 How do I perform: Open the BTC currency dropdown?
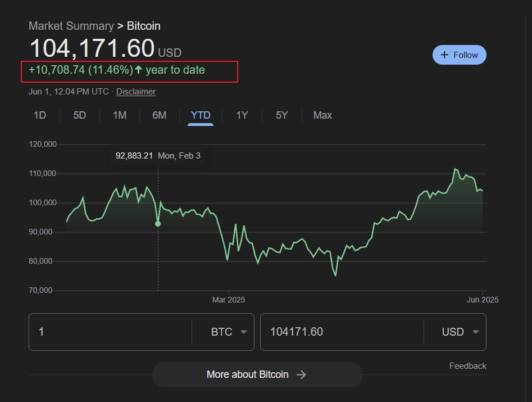tap(228, 332)
